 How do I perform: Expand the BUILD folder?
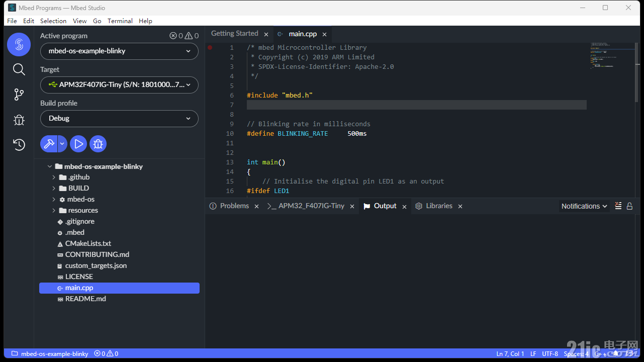tap(54, 188)
